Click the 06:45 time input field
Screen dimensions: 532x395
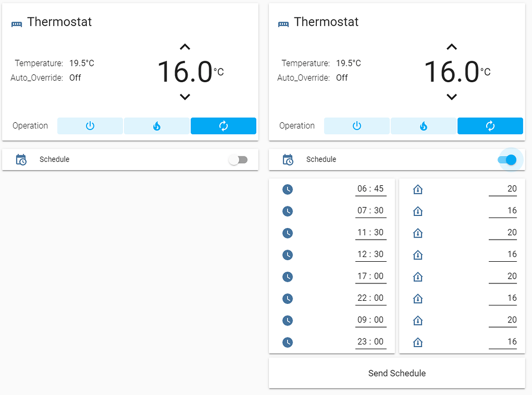(371, 189)
